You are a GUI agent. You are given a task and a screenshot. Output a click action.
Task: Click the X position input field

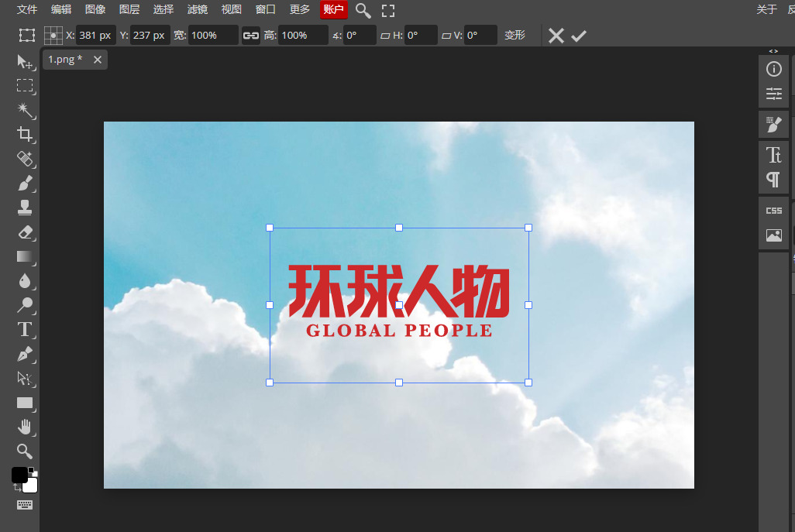[96, 36]
